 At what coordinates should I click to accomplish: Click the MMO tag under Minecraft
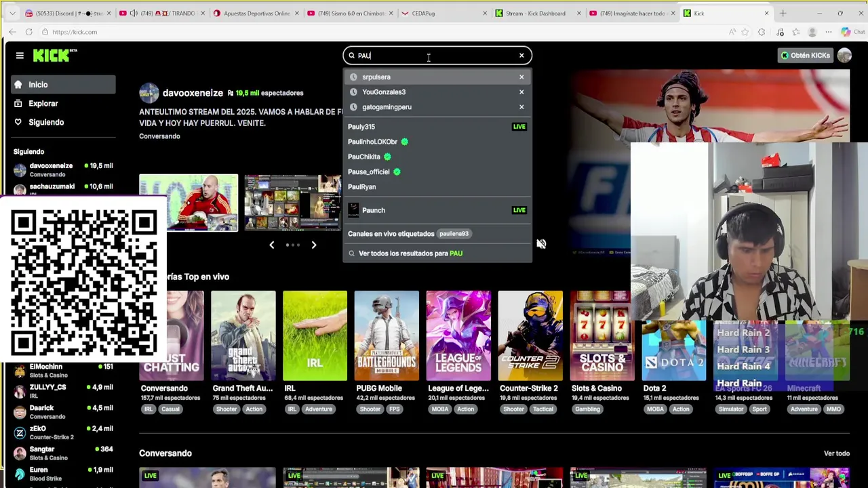coord(833,409)
